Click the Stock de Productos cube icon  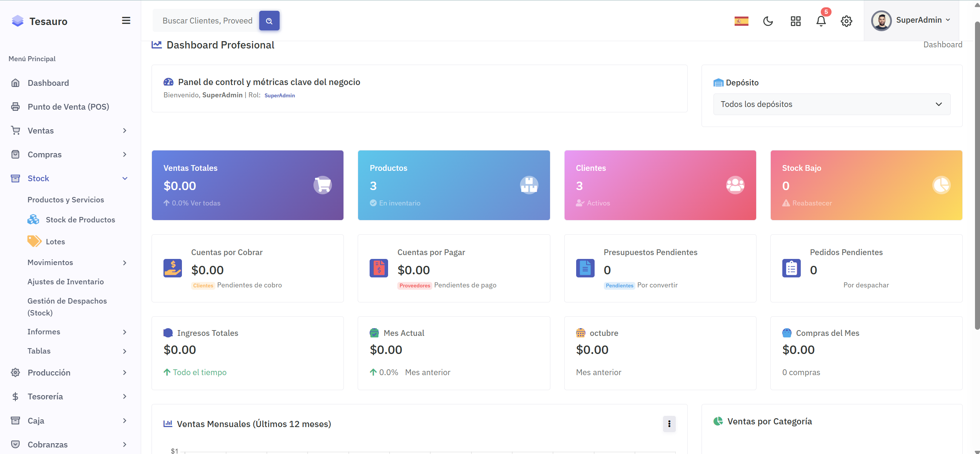click(33, 219)
